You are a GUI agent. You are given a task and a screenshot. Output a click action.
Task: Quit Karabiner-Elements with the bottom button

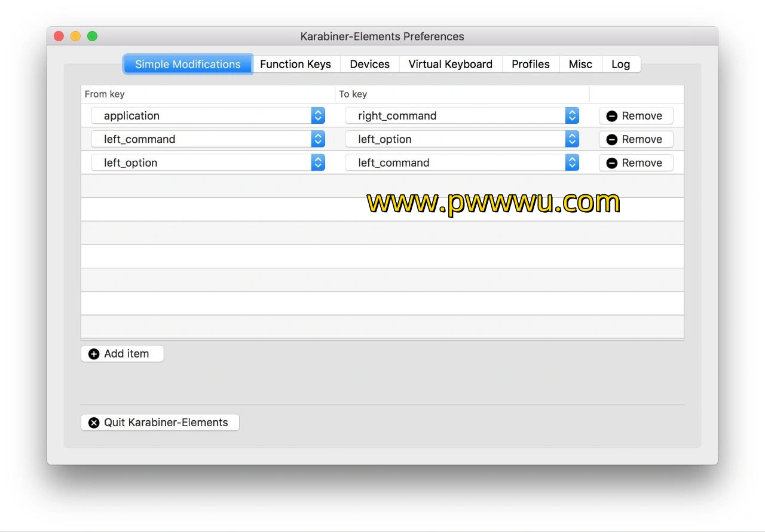click(x=160, y=422)
